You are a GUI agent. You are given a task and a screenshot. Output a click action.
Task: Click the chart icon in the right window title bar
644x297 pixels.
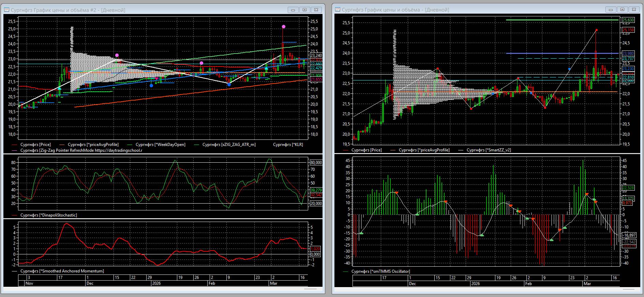(338, 10)
